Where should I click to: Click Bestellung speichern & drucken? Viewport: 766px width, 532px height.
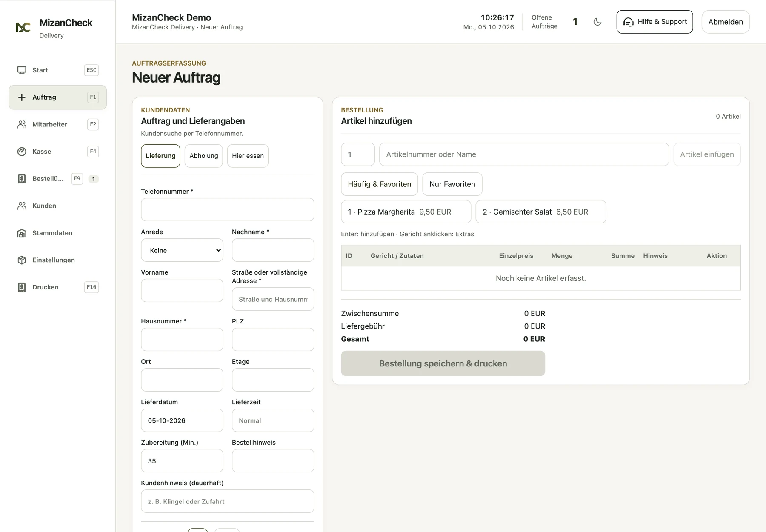click(x=443, y=363)
